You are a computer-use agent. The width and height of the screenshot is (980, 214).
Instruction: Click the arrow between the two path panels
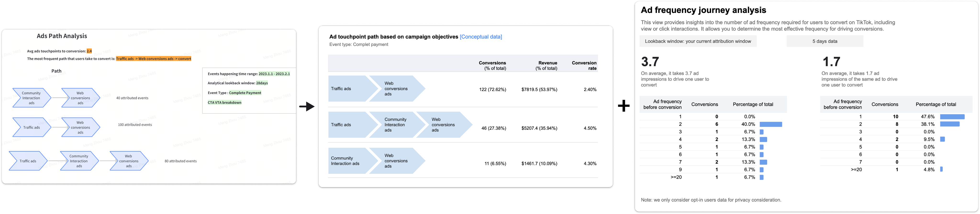307,107
